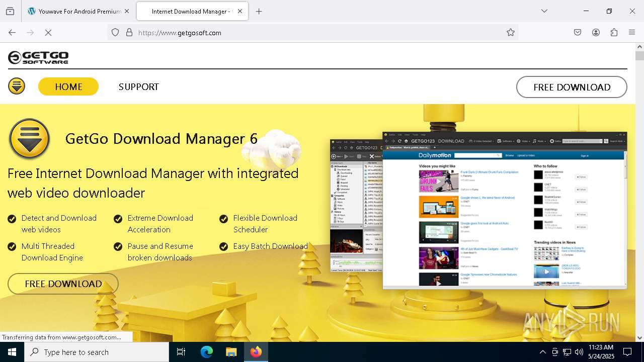Open Firefox recent browsing tab list icon
Image resolution: width=644 pixels, height=362 pixels.
(x=10, y=11)
